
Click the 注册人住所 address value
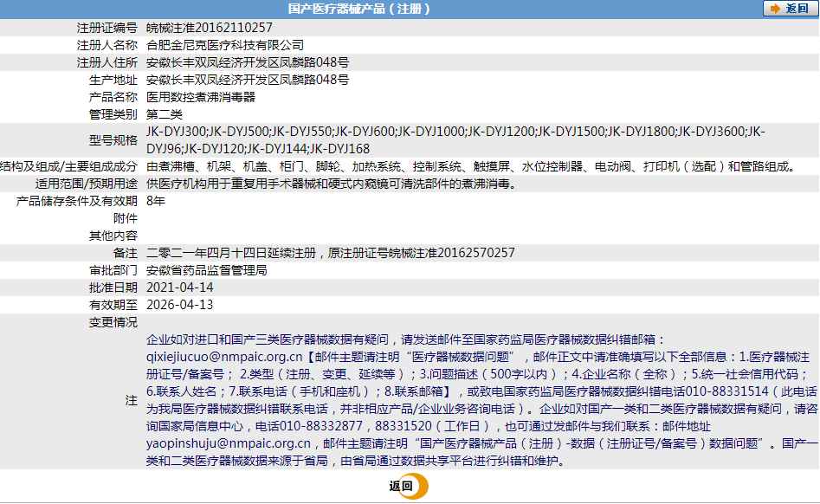point(248,62)
